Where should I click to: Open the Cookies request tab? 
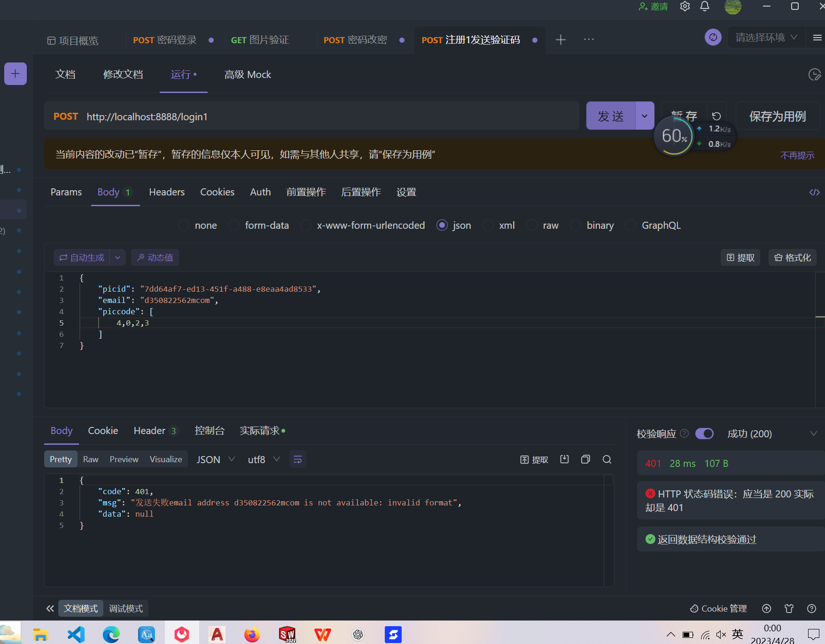[217, 192]
